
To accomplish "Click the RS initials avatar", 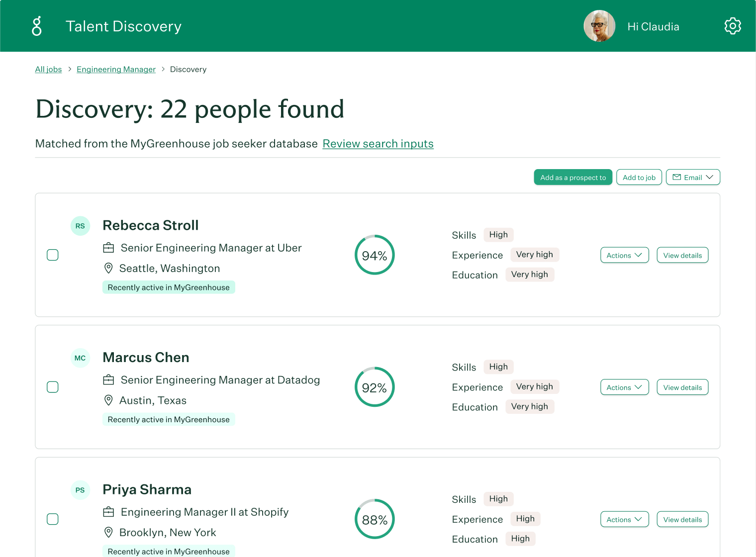I will (x=80, y=226).
